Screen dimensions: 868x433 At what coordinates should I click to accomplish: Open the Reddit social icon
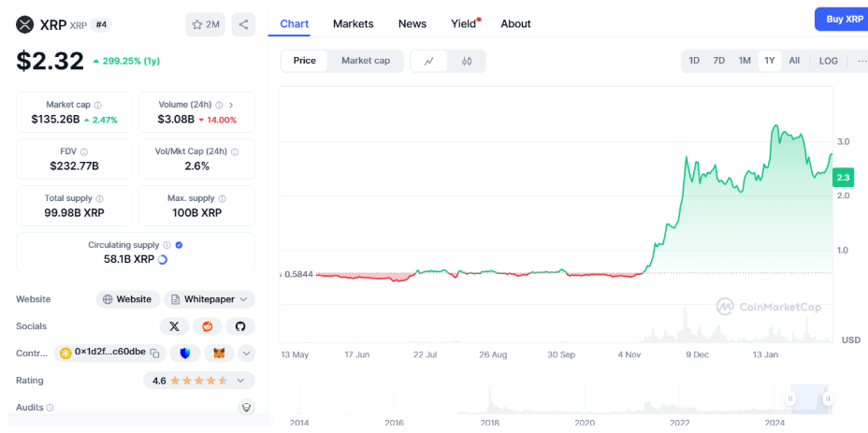click(207, 326)
